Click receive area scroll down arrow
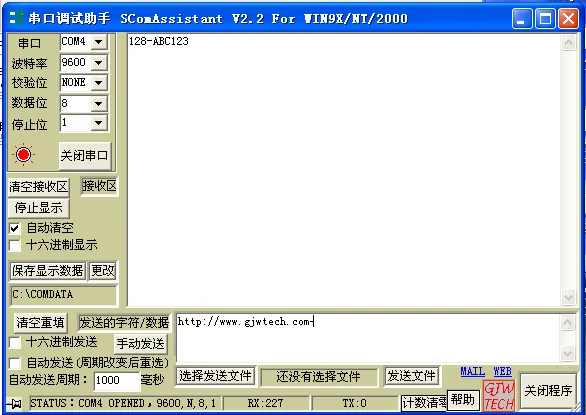Screen dimensions: 586x415 (x=568, y=298)
